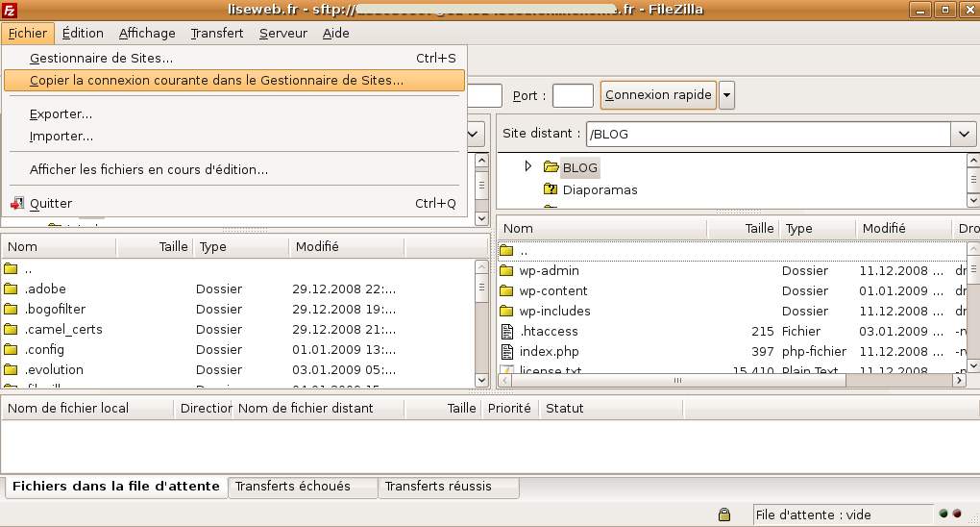Click the remote file list's horizontal scrollbar
The width and height of the screenshot is (980, 527).
tap(730, 381)
